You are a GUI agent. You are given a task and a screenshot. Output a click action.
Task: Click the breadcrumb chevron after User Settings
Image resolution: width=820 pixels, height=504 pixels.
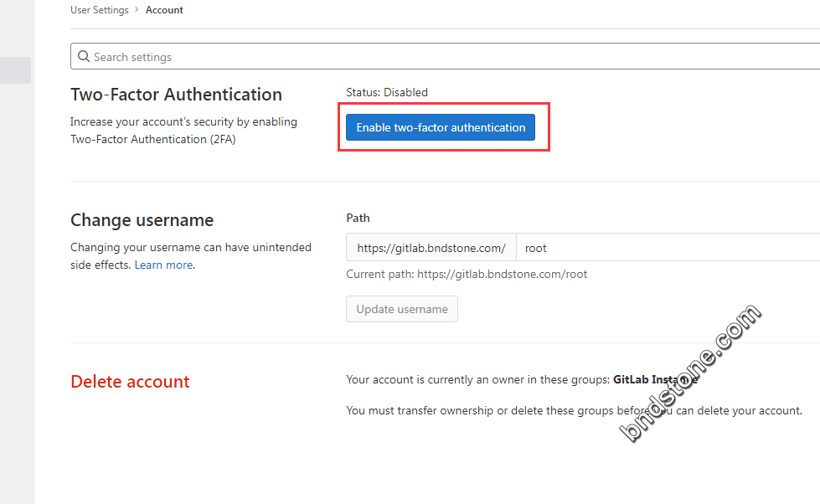[x=137, y=9]
